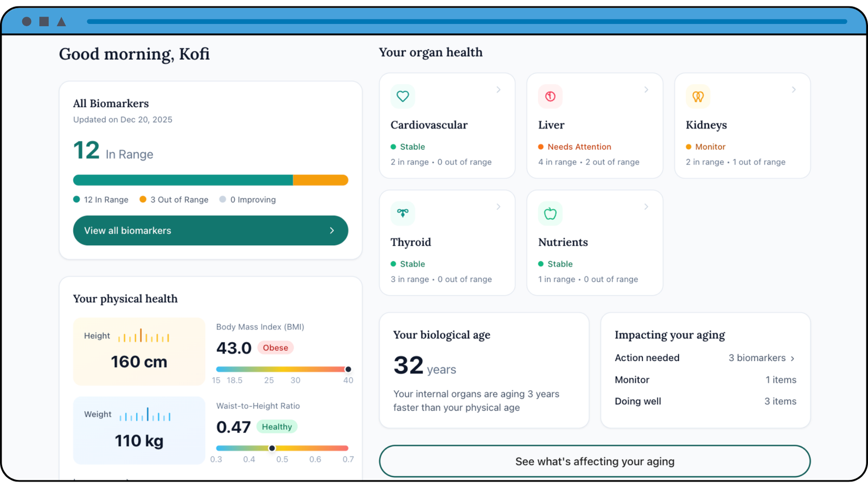868x488 pixels.
Task: Expand the Kidneys card chevron
Action: tap(793, 89)
